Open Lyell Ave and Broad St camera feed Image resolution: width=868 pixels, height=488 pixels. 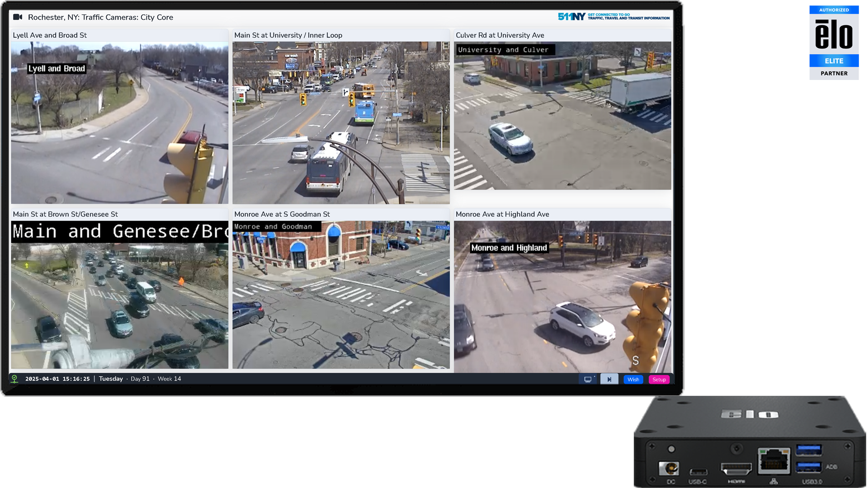point(119,122)
